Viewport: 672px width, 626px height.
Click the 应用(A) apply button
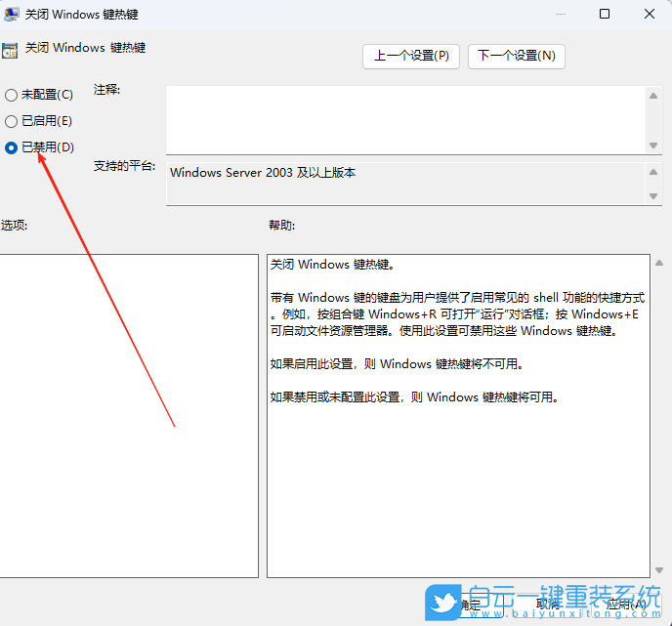pos(626,605)
